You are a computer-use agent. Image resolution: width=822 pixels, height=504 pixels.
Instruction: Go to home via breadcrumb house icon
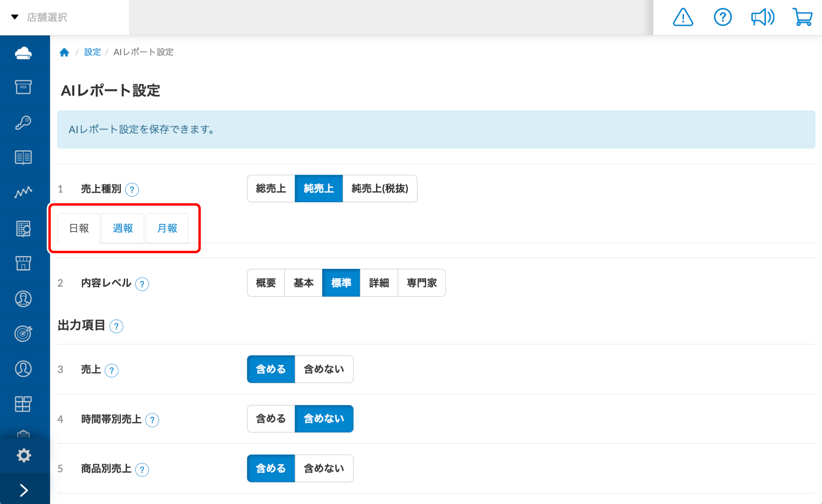tap(64, 52)
